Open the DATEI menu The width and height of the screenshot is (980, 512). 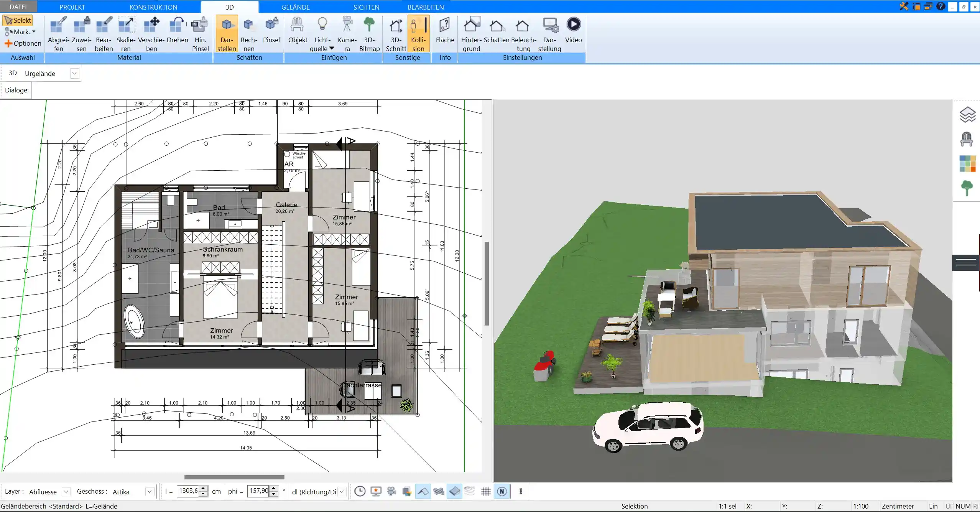point(18,7)
